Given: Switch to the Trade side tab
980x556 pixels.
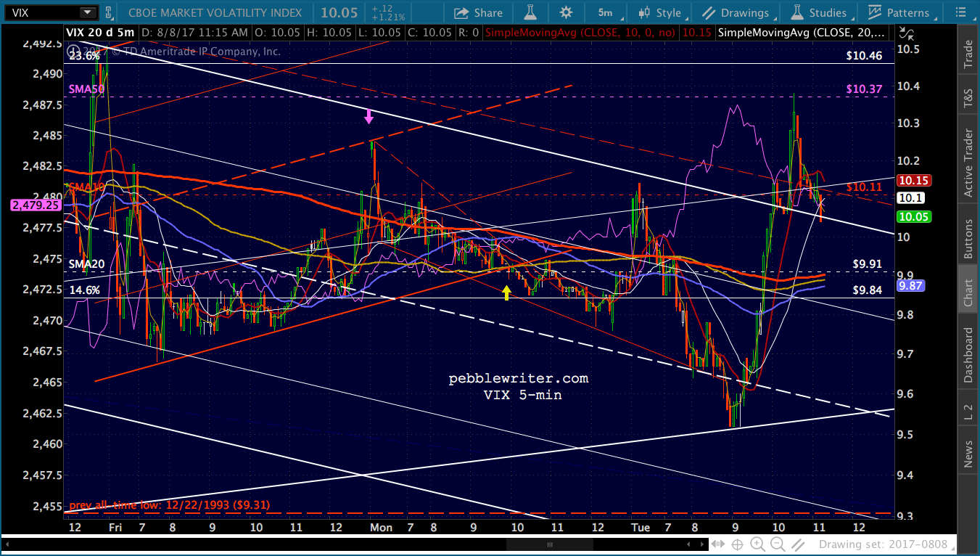Looking at the screenshot, I should click(968, 54).
